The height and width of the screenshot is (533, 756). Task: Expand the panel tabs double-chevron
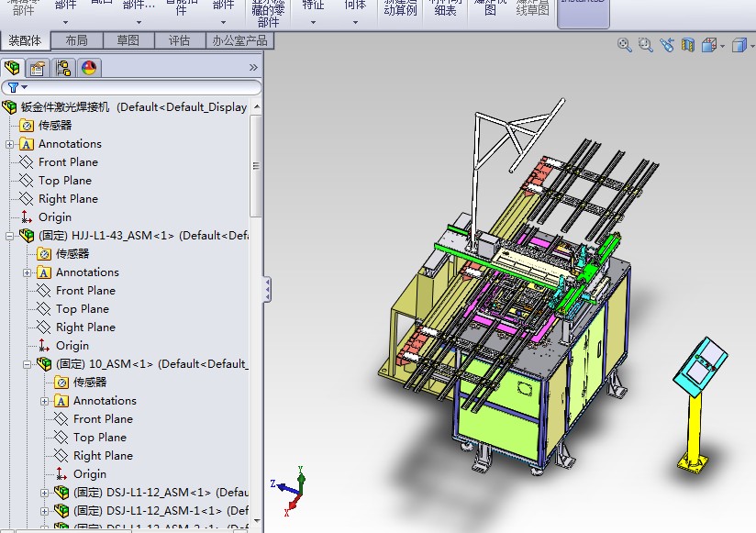pyautogui.click(x=253, y=68)
